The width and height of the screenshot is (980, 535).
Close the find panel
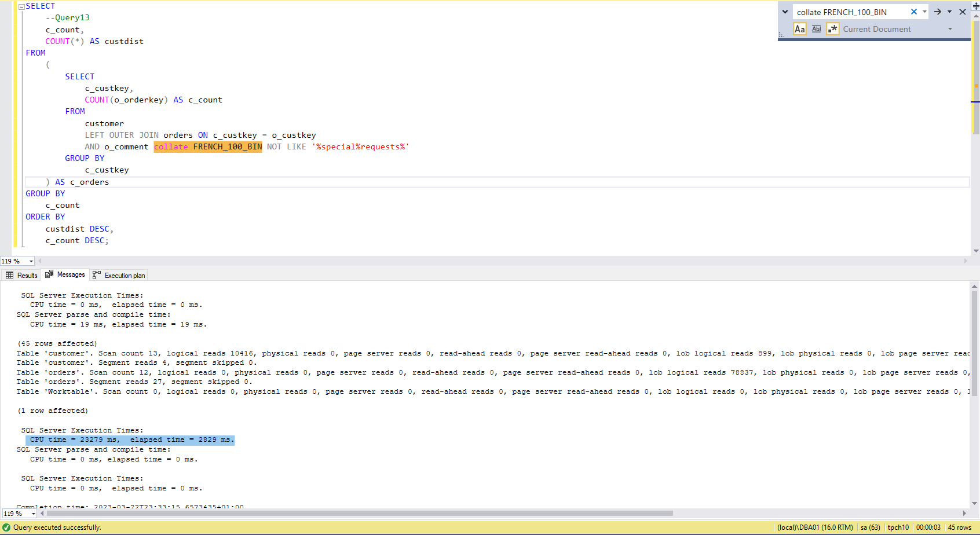click(x=963, y=12)
